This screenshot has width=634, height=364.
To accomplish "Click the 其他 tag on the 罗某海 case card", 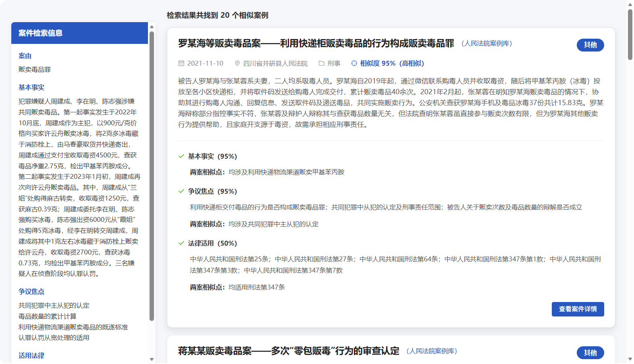I will pos(590,45).
